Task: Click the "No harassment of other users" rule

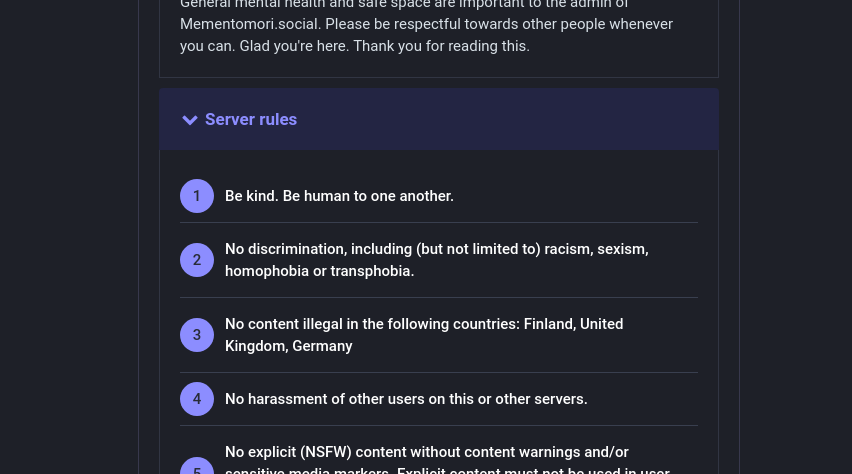Action: click(x=406, y=399)
